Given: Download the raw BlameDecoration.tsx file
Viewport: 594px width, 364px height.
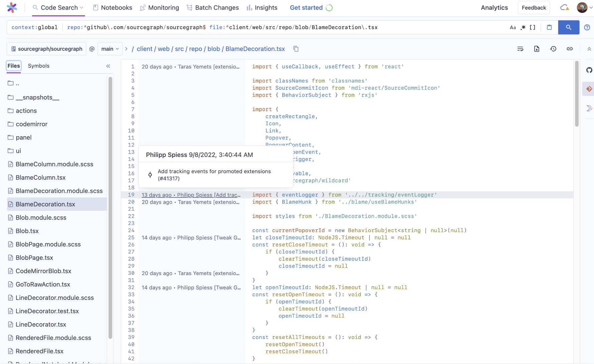Looking at the screenshot, I should pos(537,49).
